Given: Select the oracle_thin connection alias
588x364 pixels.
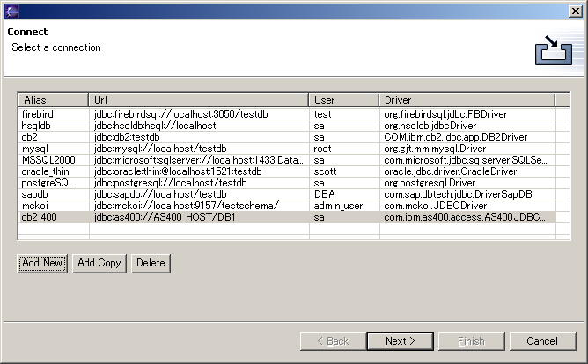Looking at the screenshot, I should 46,171.
